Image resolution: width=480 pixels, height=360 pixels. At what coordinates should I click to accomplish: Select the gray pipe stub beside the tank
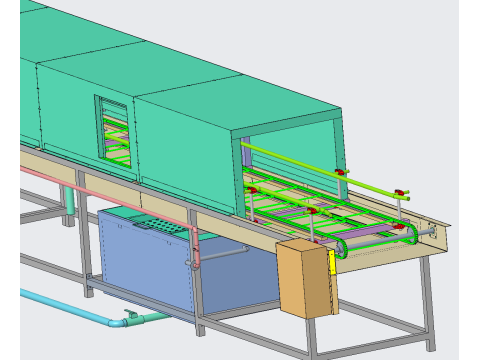click(224, 253)
